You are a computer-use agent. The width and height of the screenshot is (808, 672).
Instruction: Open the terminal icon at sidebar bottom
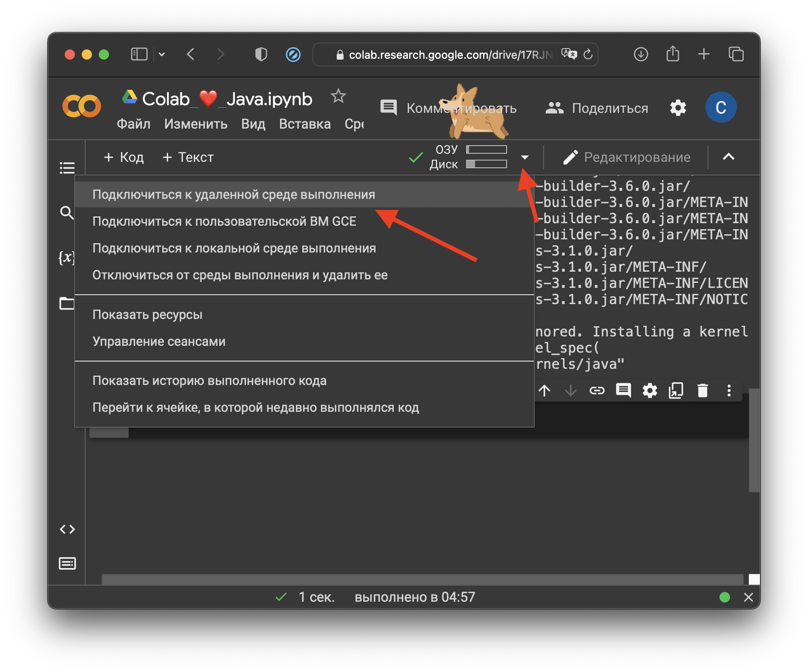pyautogui.click(x=67, y=563)
